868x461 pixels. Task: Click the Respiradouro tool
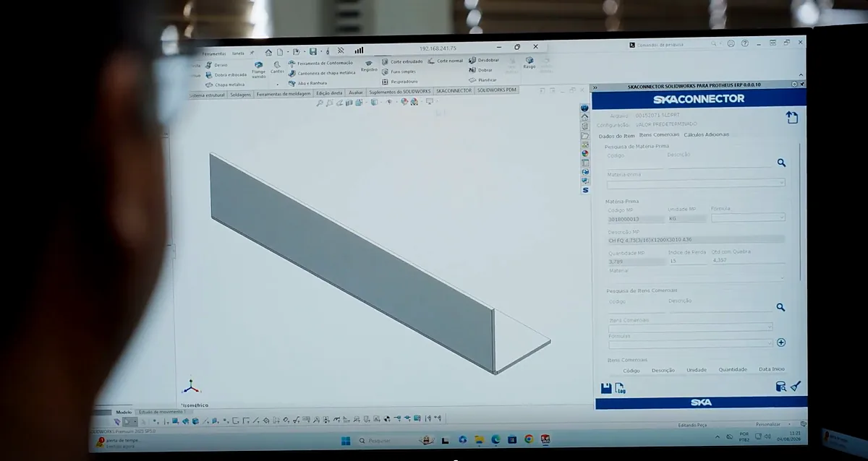[x=400, y=81]
